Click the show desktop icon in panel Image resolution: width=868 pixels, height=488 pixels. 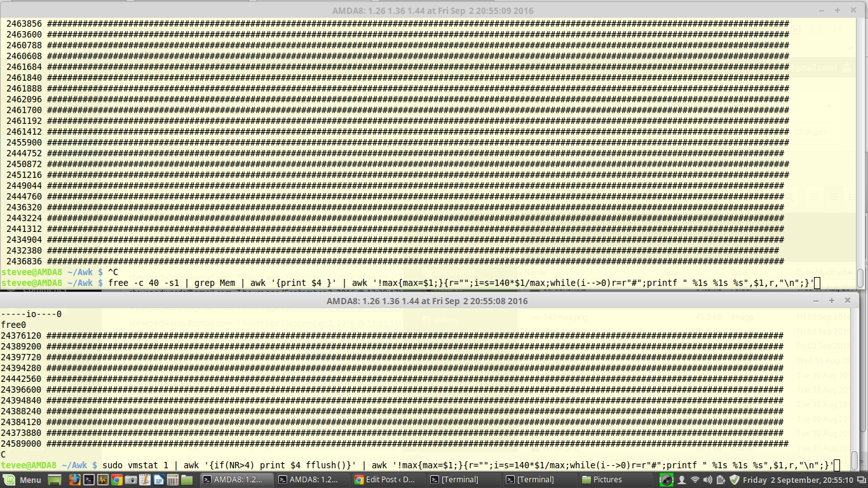point(55,480)
